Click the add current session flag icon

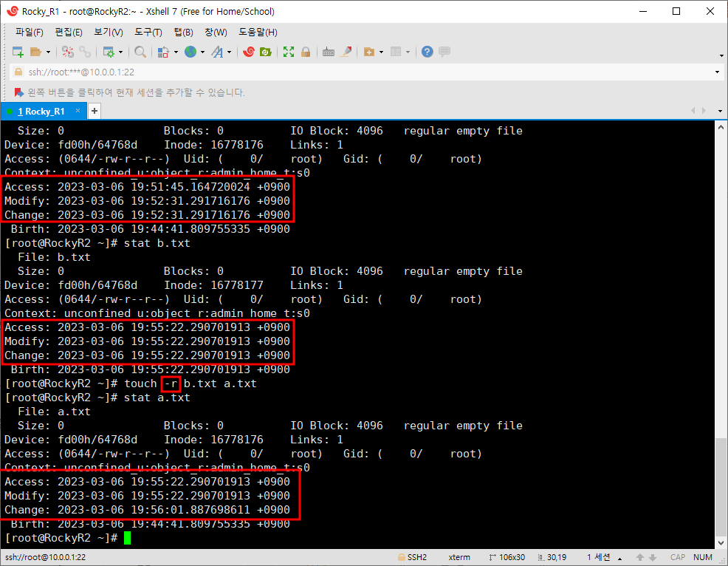19,92
